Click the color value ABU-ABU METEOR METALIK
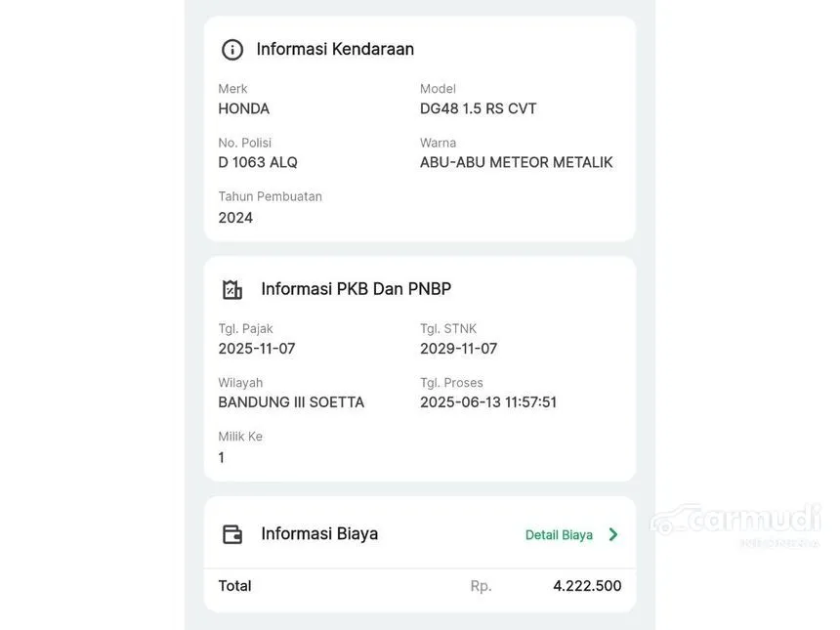The height and width of the screenshot is (630, 840). click(x=516, y=162)
